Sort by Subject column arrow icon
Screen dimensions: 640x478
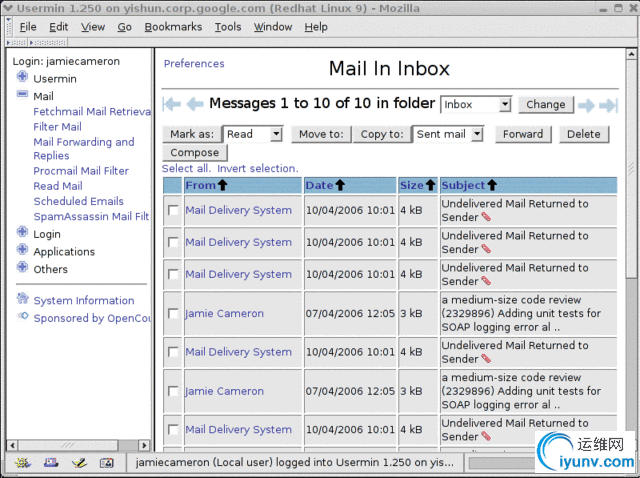492,185
